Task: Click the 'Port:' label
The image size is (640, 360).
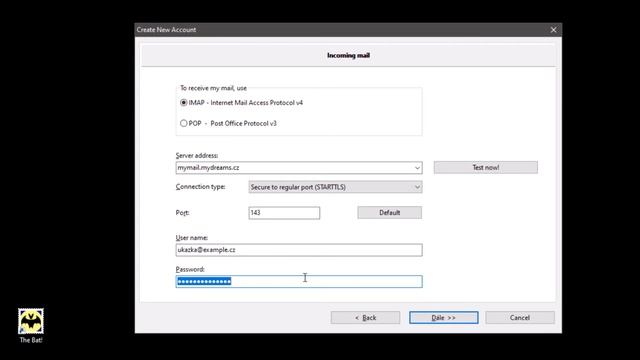Action: [182, 213]
